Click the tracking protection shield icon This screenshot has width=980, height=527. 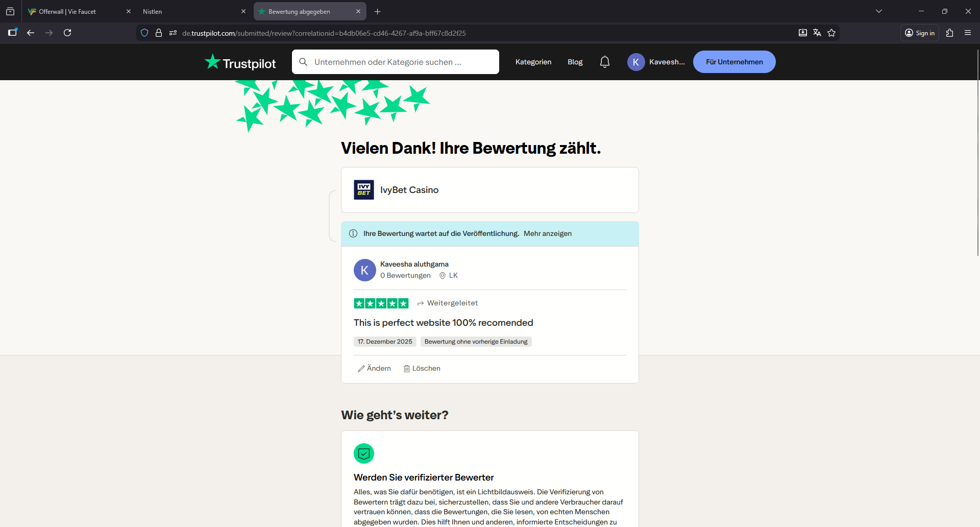(144, 33)
